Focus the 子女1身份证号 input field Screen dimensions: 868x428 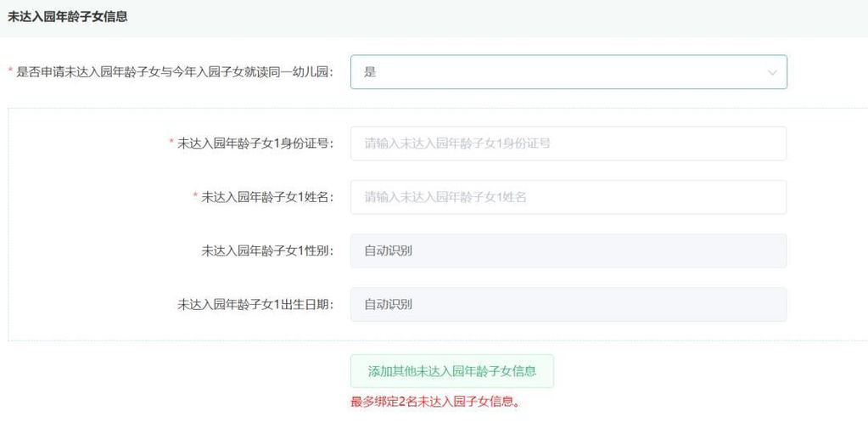(568, 144)
